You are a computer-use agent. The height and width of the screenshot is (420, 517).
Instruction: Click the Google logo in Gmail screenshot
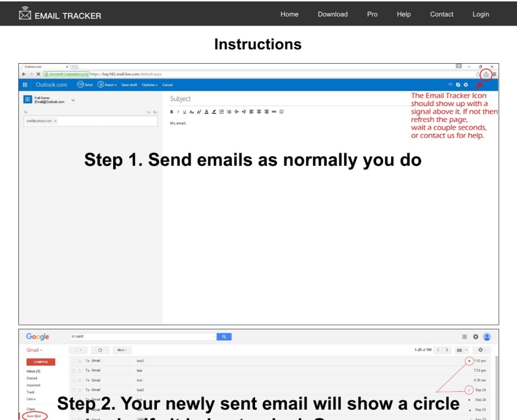[x=37, y=337]
